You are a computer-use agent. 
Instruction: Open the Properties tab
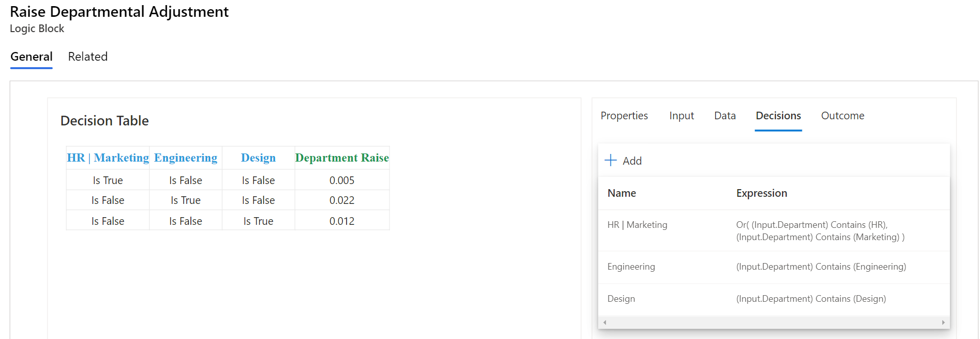point(624,116)
